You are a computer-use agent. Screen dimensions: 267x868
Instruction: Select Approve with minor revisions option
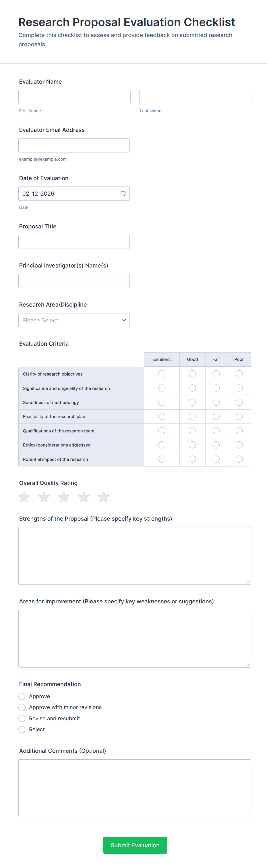[x=22, y=707]
